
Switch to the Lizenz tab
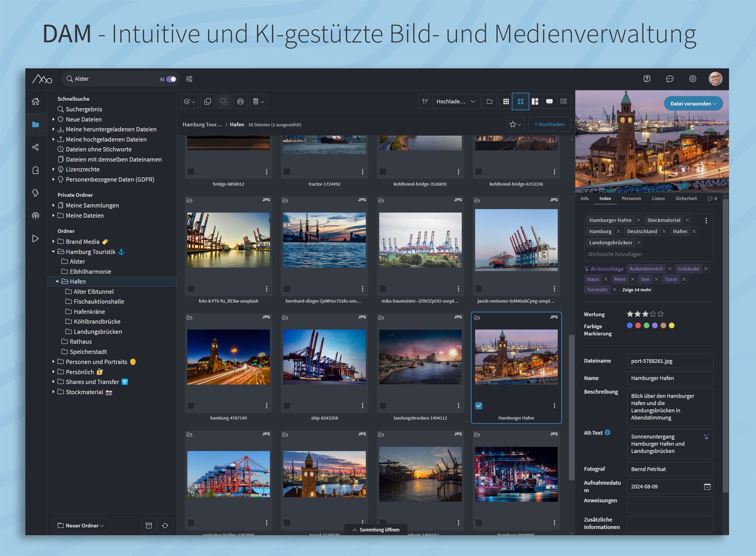point(658,199)
